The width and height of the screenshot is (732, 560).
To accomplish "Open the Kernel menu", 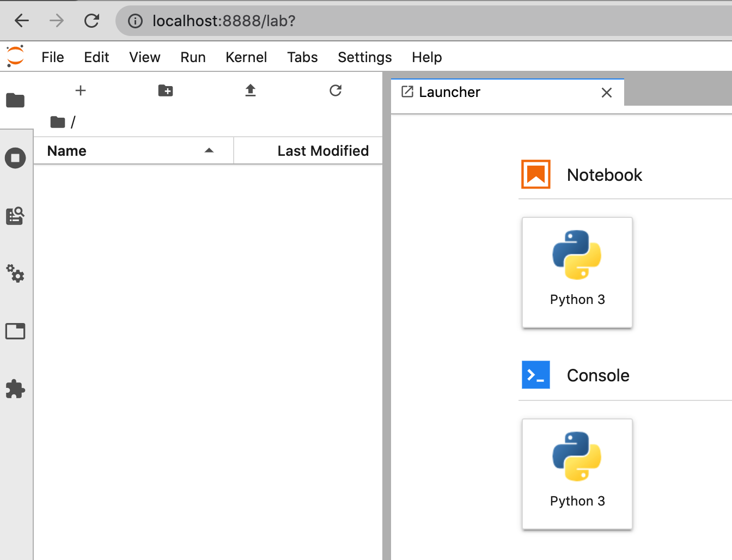I will [x=246, y=57].
